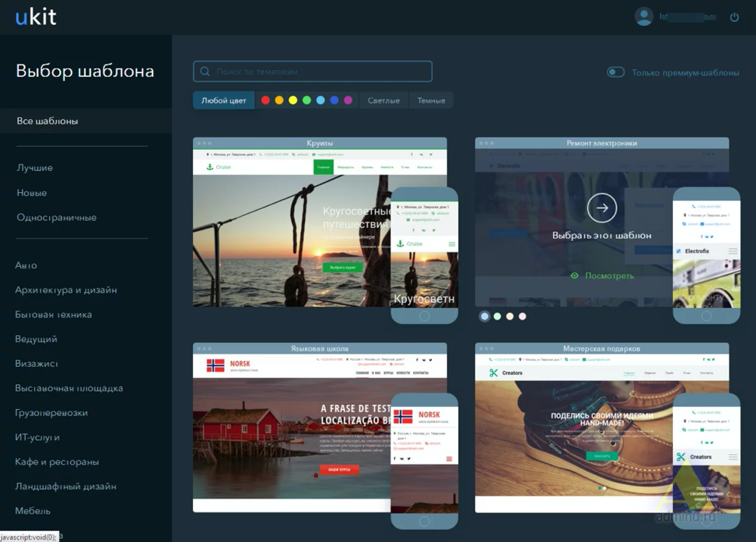Select the red color filter swatch
756x542 pixels.
pyautogui.click(x=265, y=100)
